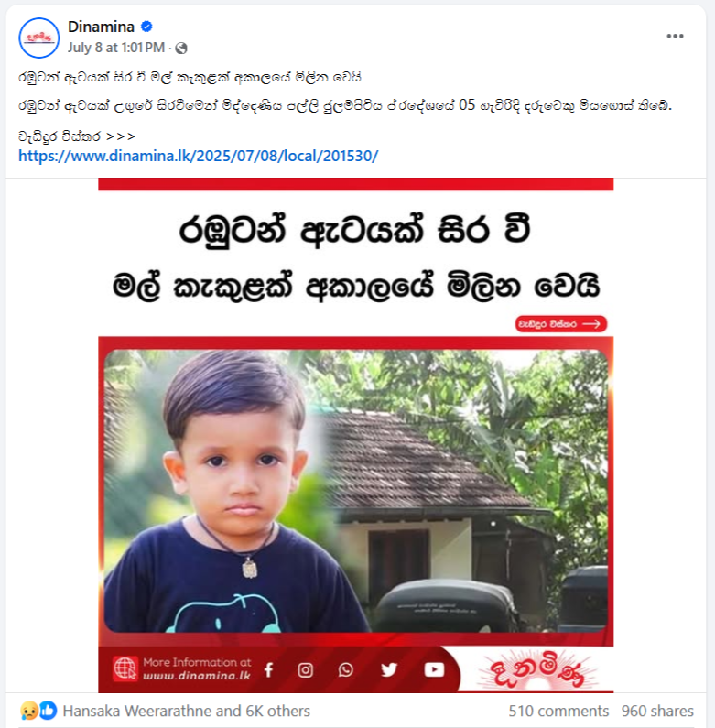The width and height of the screenshot is (715, 728).
Task: Click the WhatsApp icon in image footer
Action: [x=345, y=669]
